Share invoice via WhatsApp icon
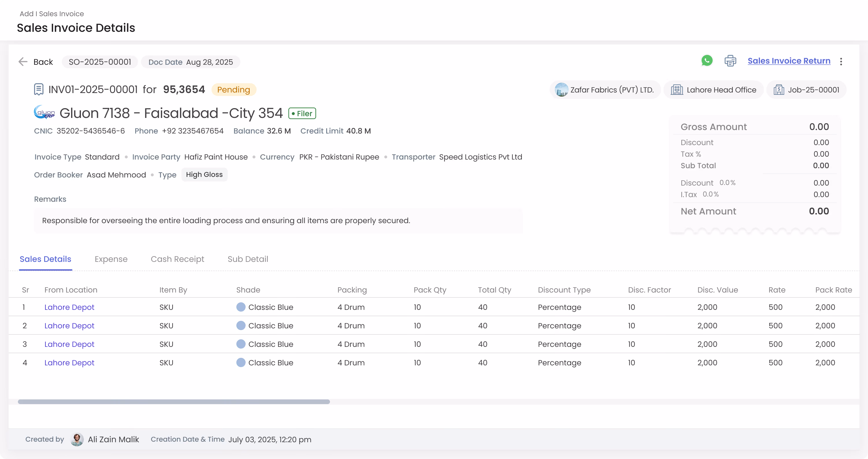 [x=706, y=61]
